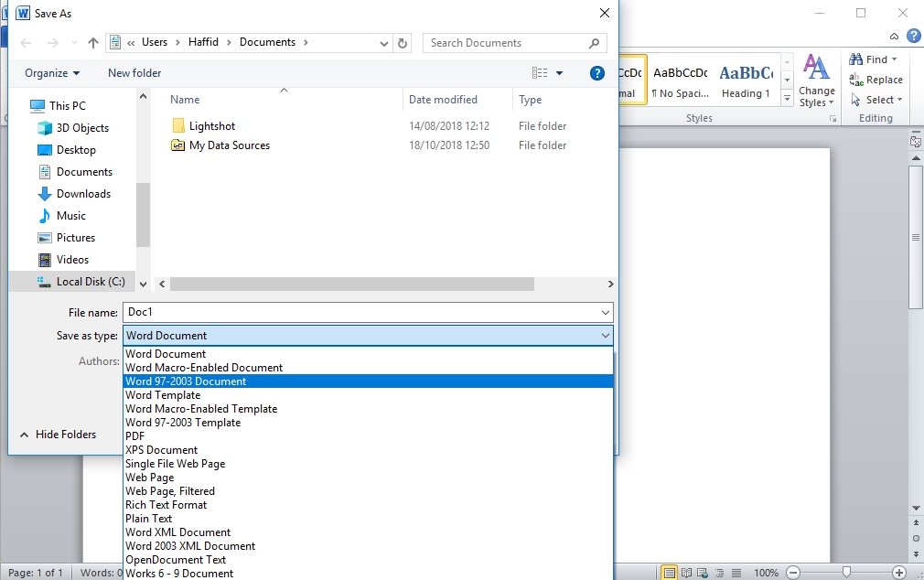Collapse the Save as type combo box
924x580 pixels.
pos(606,336)
